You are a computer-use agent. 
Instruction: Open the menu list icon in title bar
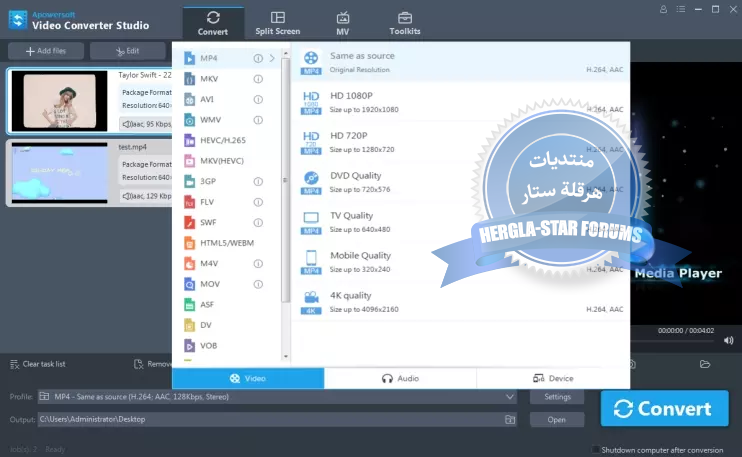coord(680,9)
